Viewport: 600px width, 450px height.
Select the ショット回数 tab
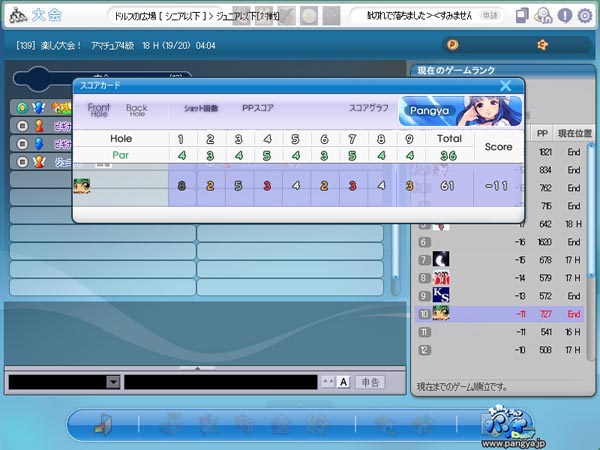201,108
